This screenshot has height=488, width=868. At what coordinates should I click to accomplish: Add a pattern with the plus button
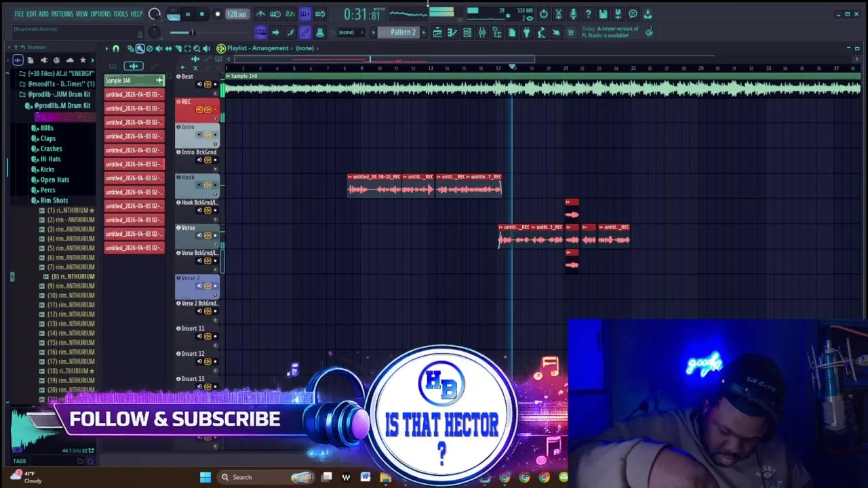424,33
